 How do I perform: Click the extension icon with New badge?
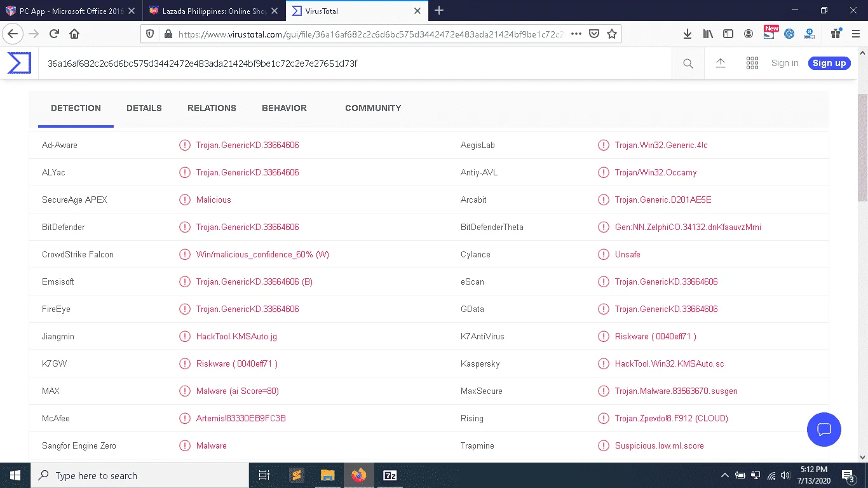(x=770, y=32)
